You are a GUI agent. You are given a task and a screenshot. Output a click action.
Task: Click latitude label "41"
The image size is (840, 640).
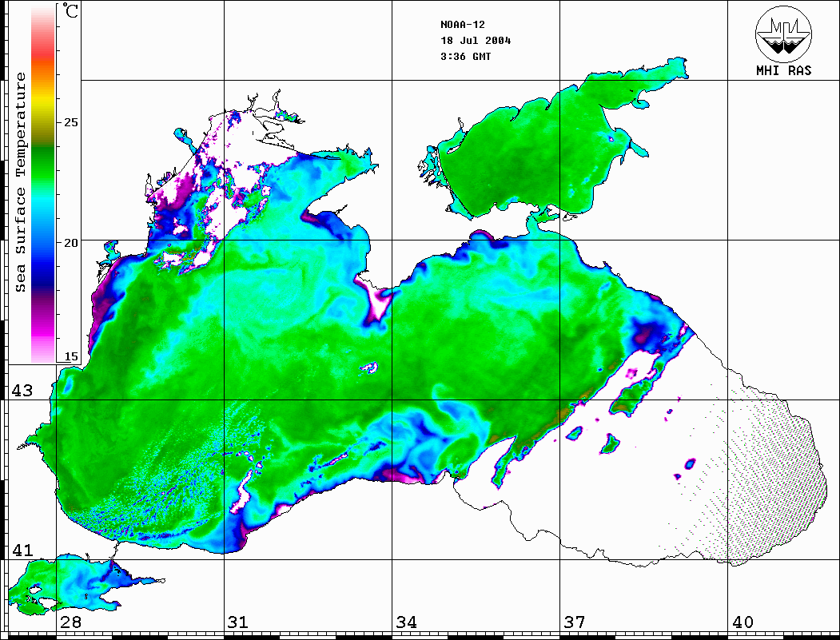pos(22,550)
